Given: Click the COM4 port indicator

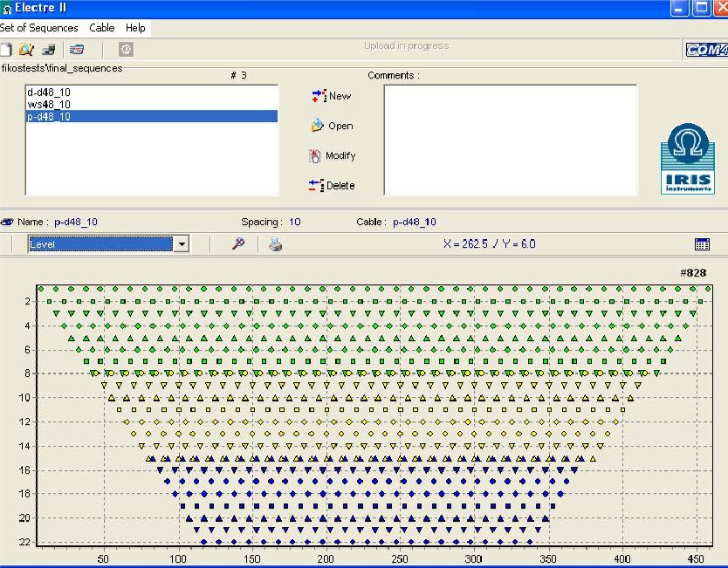Looking at the screenshot, I should click(707, 49).
